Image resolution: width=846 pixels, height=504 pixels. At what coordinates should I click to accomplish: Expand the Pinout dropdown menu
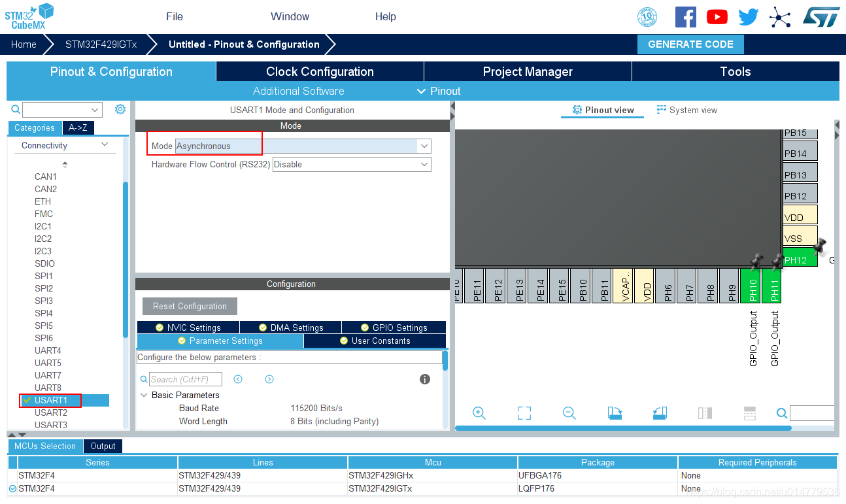click(x=439, y=91)
